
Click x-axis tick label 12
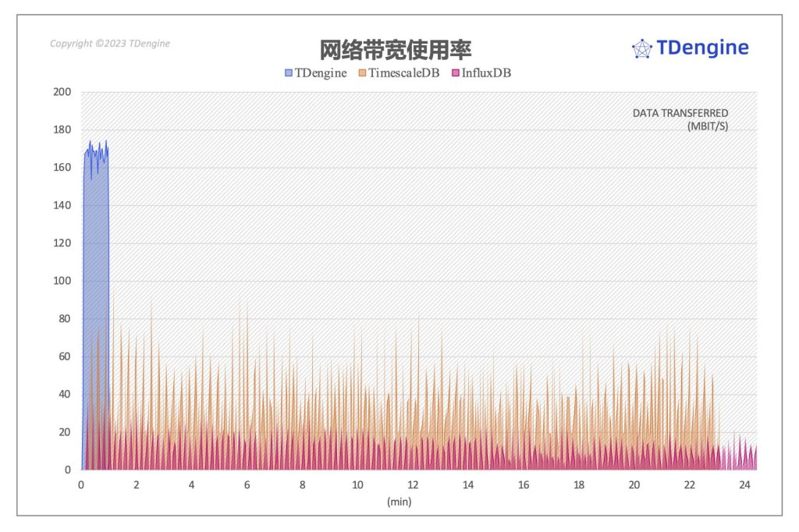414,485
